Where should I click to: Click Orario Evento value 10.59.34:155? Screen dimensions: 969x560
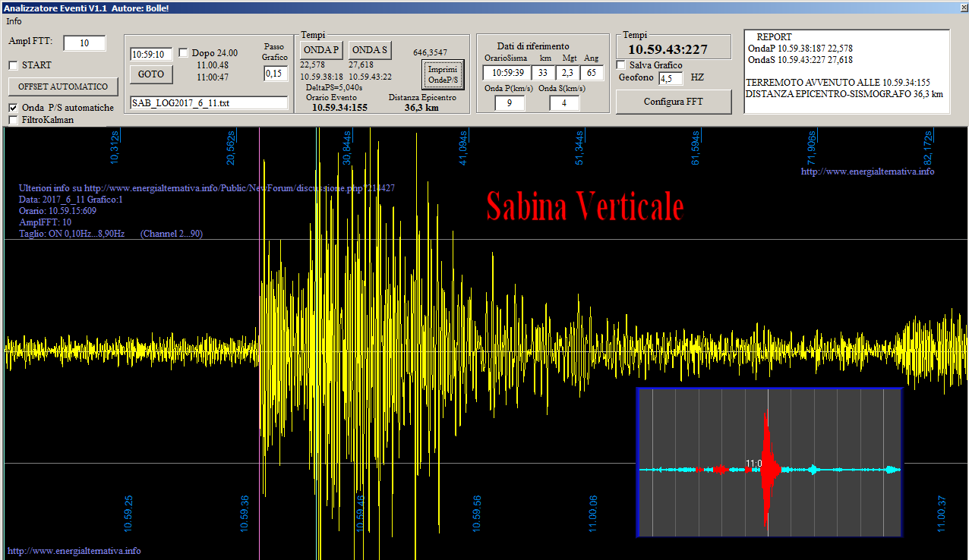(339, 107)
